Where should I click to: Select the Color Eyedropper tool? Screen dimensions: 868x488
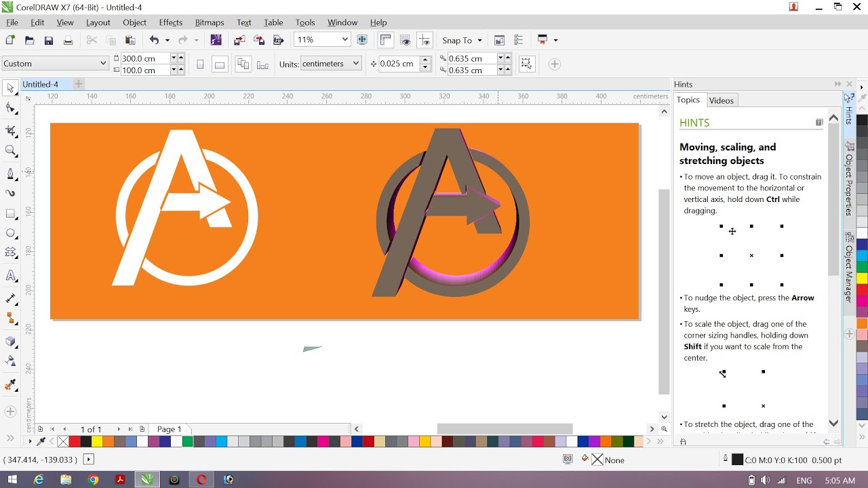click(10, 385)
